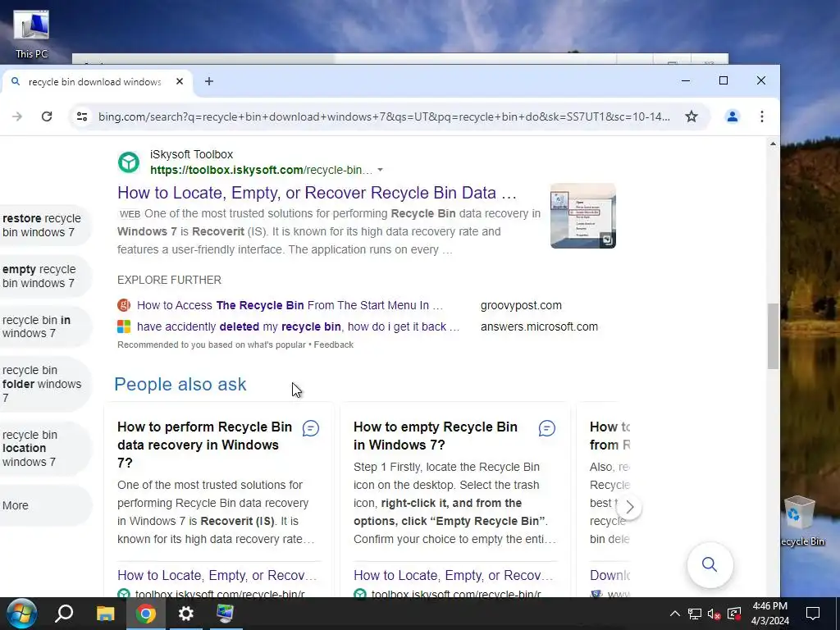Select the recycle bin download windows tab
840x630 pixels.
(95, 82)
